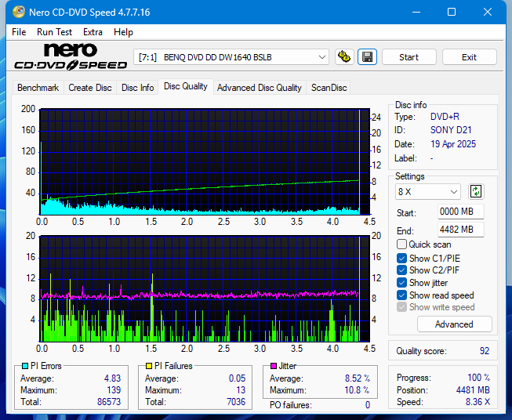
Task: Click the PI Errors top graph area
Action: [205, 162]
